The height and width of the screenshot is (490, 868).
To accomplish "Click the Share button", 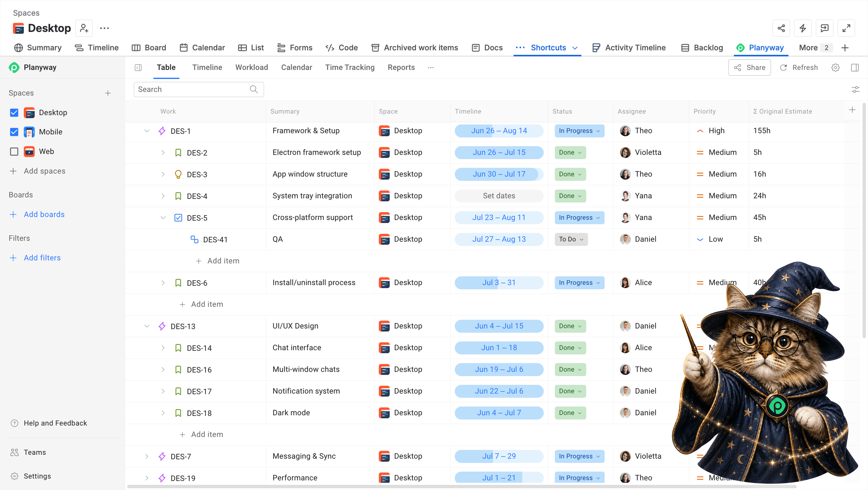I will click(x=749, y=68).
